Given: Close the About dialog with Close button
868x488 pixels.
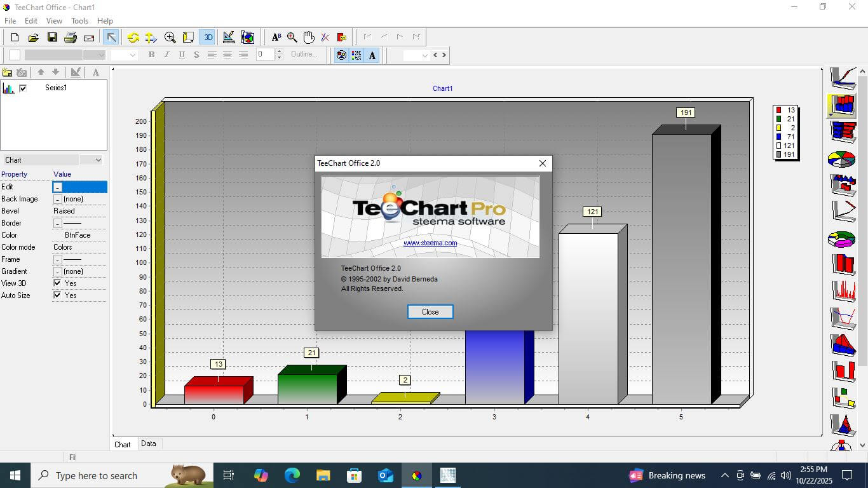Looking at the screenshot, I should 430,312.
